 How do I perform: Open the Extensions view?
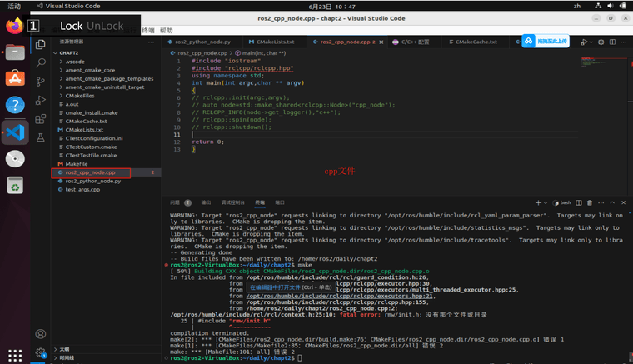[40, 119]
